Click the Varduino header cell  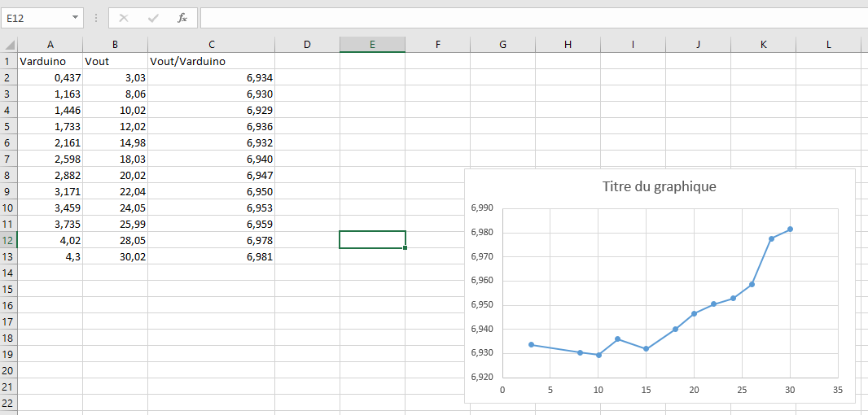pos(50,61)
